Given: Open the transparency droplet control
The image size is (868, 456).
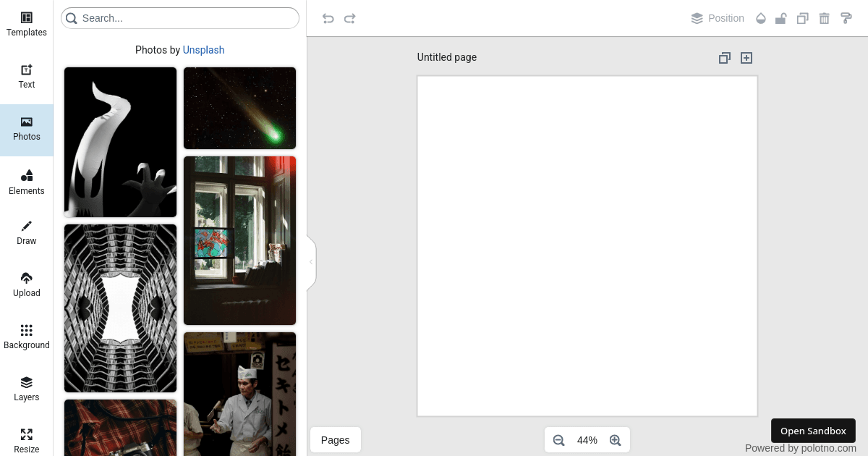Looking at the screenshot, I should point(760,18).
